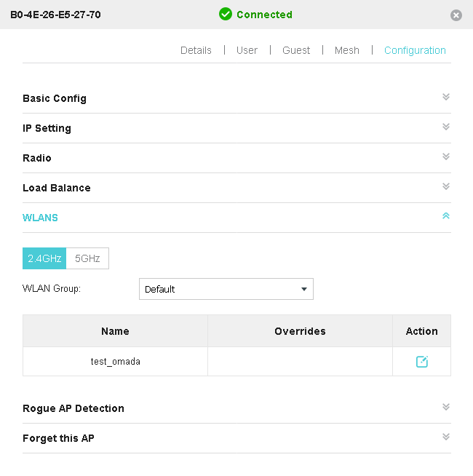Click the edit icon for test_omada
Image resolution: width=473 pixels, height=476 pixels.
point(422,362)
